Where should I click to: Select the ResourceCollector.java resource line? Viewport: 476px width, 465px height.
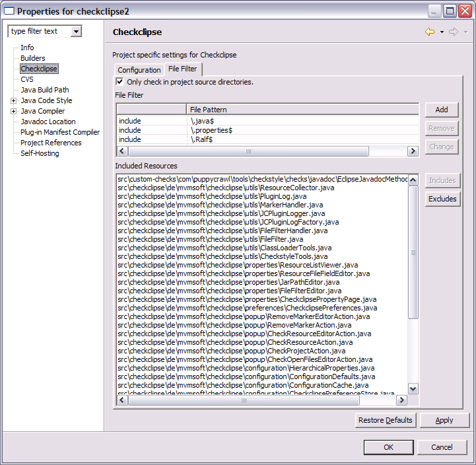(226, 188)
